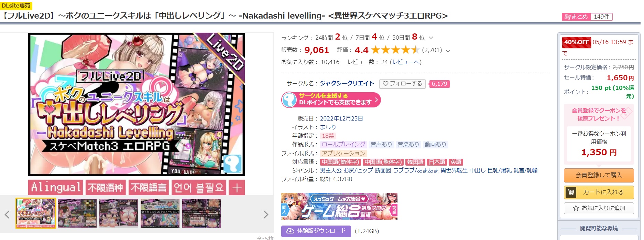Click the five-star rating icons
The width and height of the screenshot is (644, 240).
tap(395, 50)
